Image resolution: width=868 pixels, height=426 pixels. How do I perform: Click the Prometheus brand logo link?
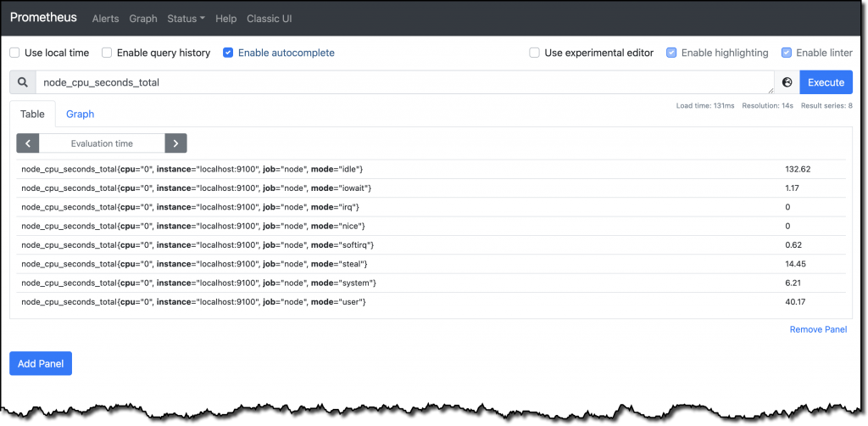click(x=43, y=17)
